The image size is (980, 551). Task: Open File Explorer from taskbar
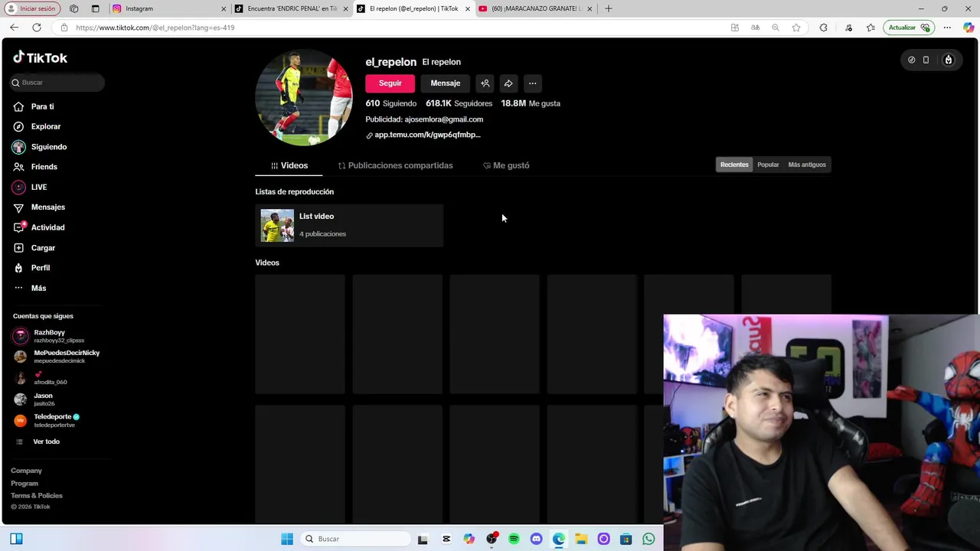581,539
